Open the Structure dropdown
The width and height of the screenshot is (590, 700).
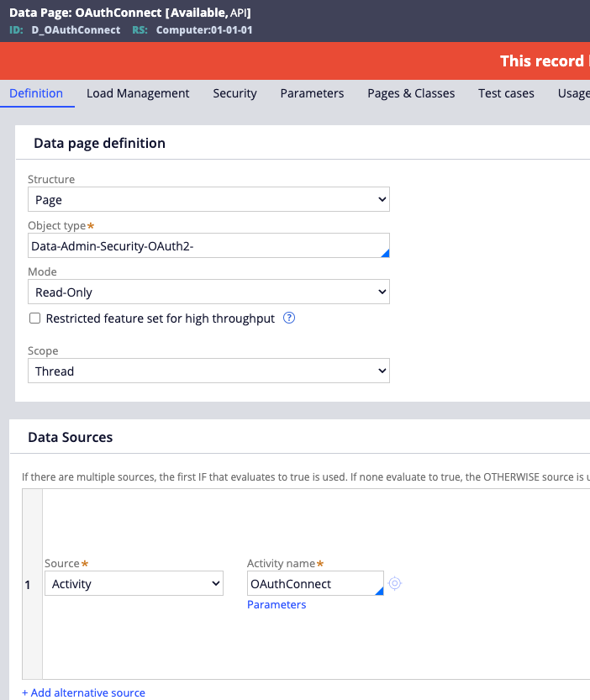click(208, 200)
